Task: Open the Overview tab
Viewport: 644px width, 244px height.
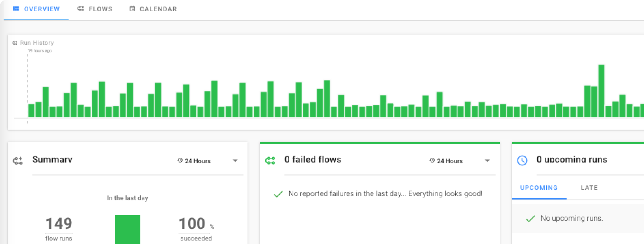Action: (x=36, y=9)
